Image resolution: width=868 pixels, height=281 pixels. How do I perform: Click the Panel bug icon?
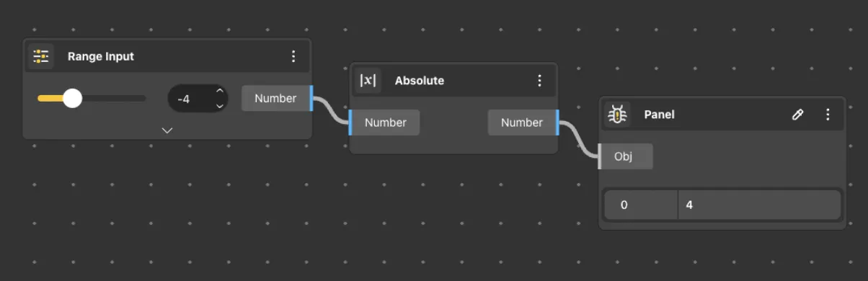click(x=617, y=115)
